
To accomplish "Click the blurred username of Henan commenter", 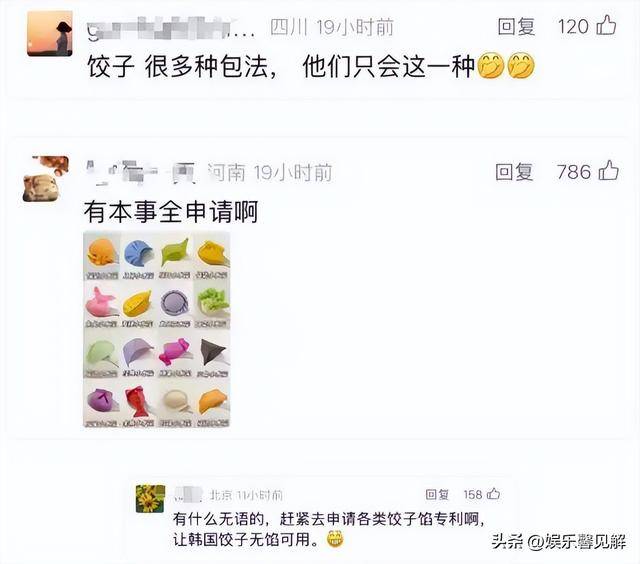I will 141,173.
